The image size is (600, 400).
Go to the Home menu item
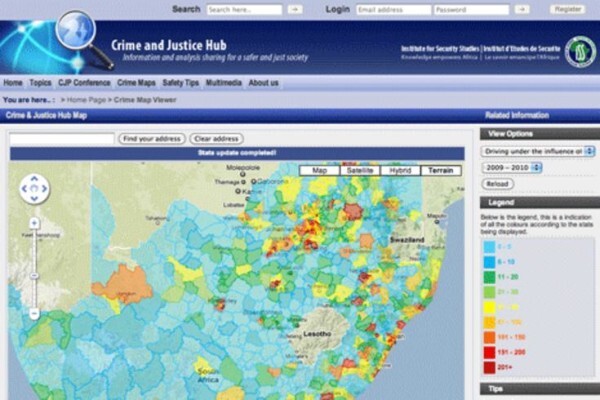13,83
